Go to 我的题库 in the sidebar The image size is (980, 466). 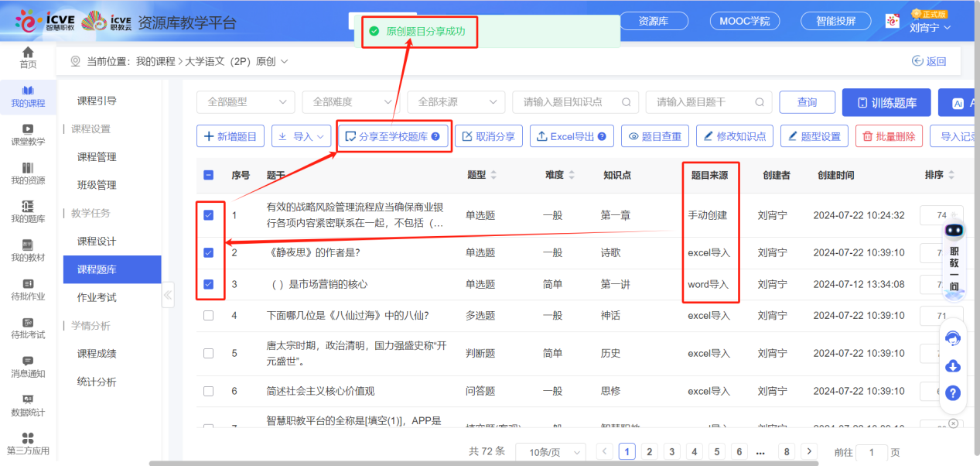pyautogui.click(x=28, y=219)
